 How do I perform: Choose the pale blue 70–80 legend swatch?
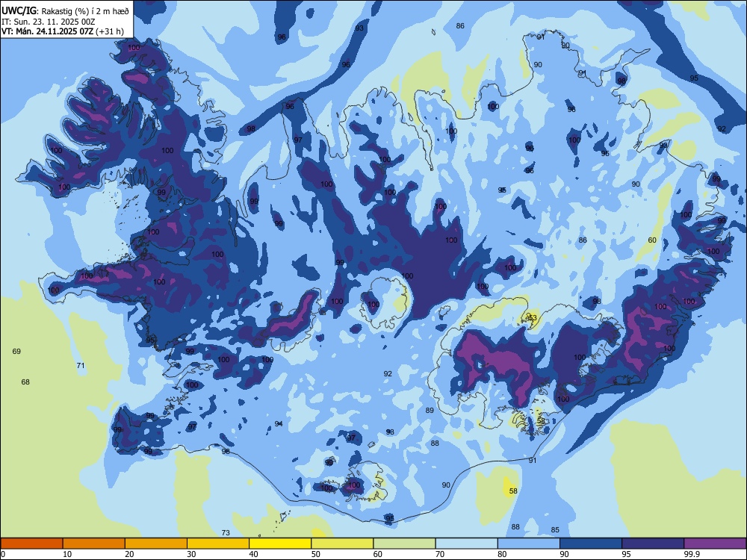coord(467,544)
